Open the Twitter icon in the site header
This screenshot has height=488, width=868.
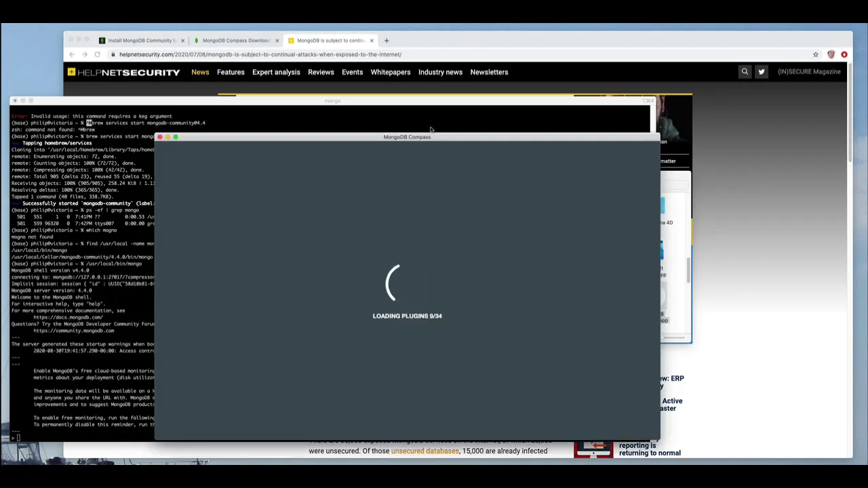[x=762, y=72]
